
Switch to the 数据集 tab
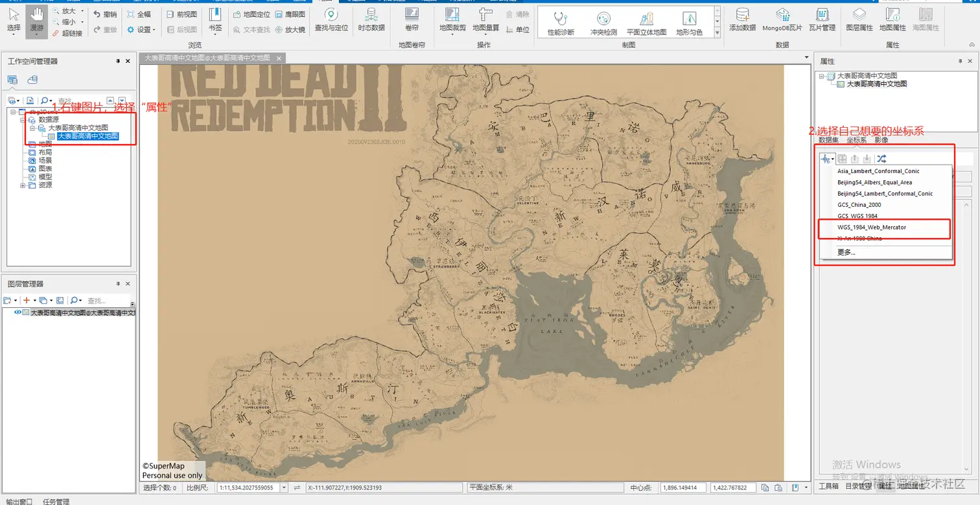pos(828,140)
